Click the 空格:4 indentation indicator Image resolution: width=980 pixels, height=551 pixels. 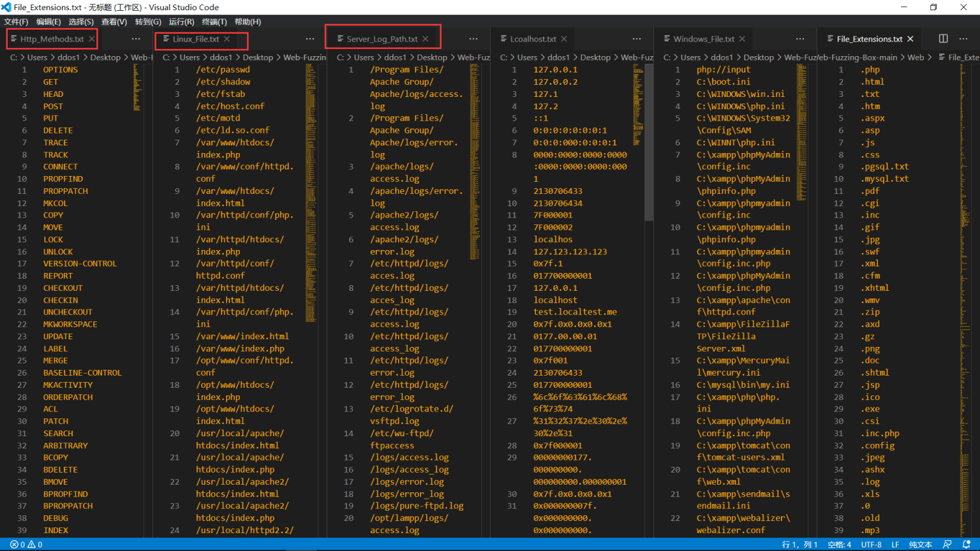pyautogui.click(x=838, y=545)
